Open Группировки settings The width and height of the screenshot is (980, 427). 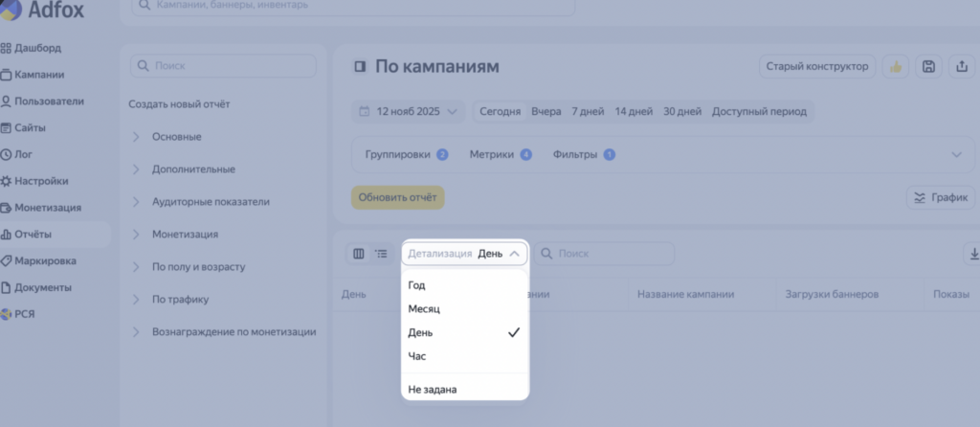click(406, 154)
